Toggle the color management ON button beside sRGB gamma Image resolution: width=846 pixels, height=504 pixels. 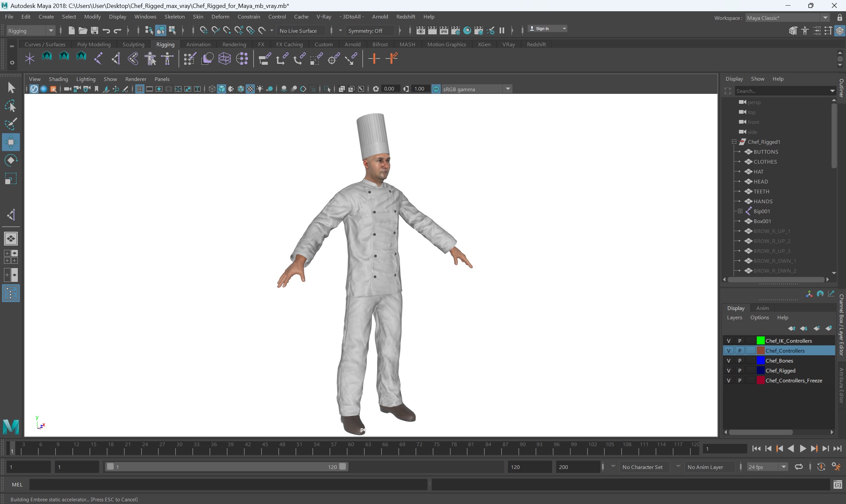436,89
